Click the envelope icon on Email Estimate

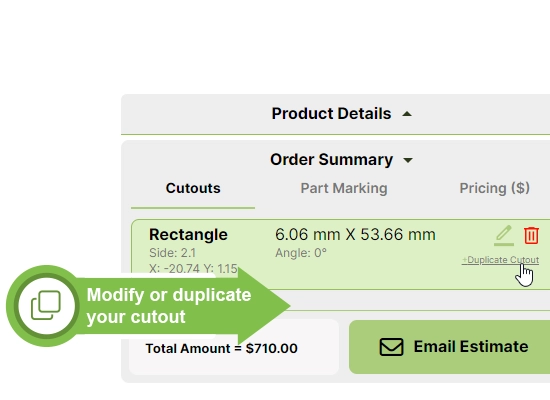(391, 347)
